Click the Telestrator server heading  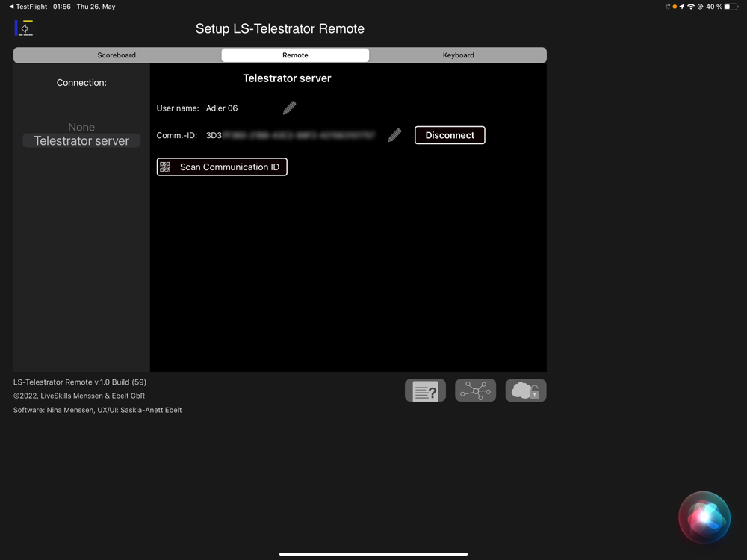click(x=287, y=78)
